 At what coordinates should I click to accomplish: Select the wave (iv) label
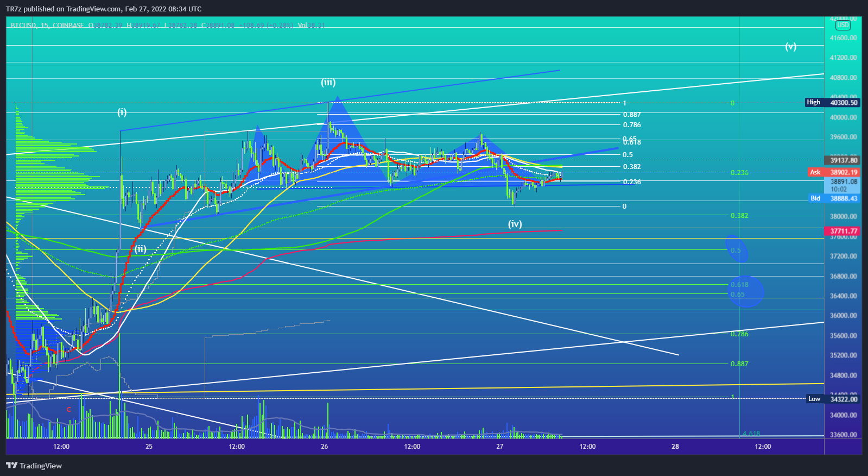(x=515, y=223)
